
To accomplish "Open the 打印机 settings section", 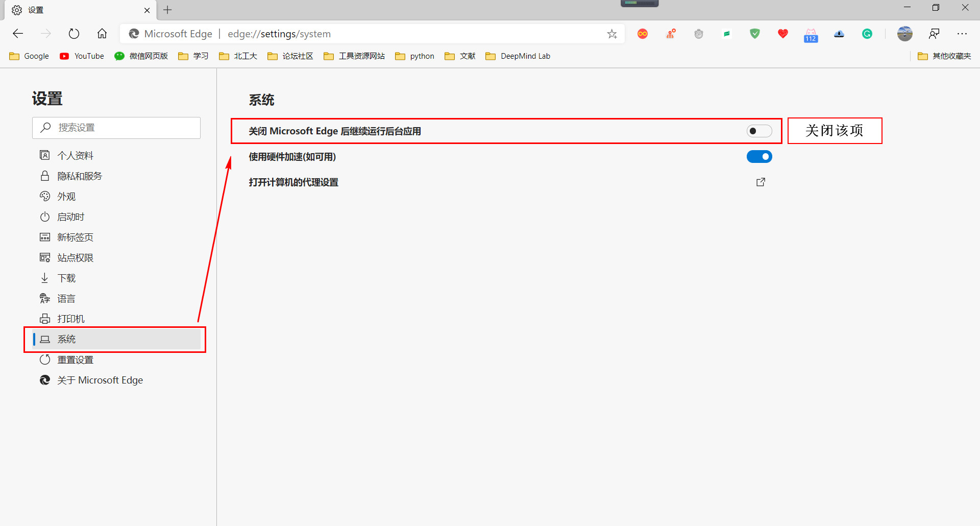I will (117, 319).
